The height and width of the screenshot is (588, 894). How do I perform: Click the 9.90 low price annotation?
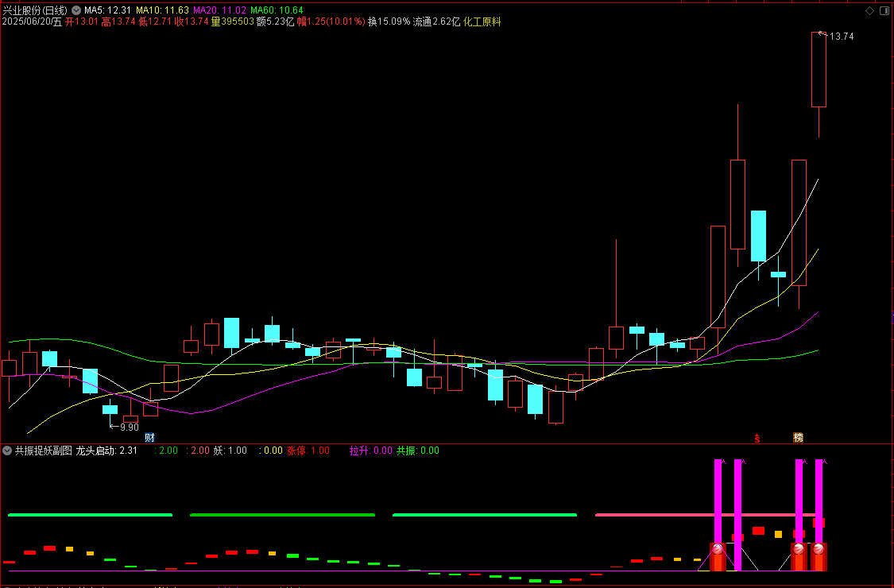(x=130, y=427)
